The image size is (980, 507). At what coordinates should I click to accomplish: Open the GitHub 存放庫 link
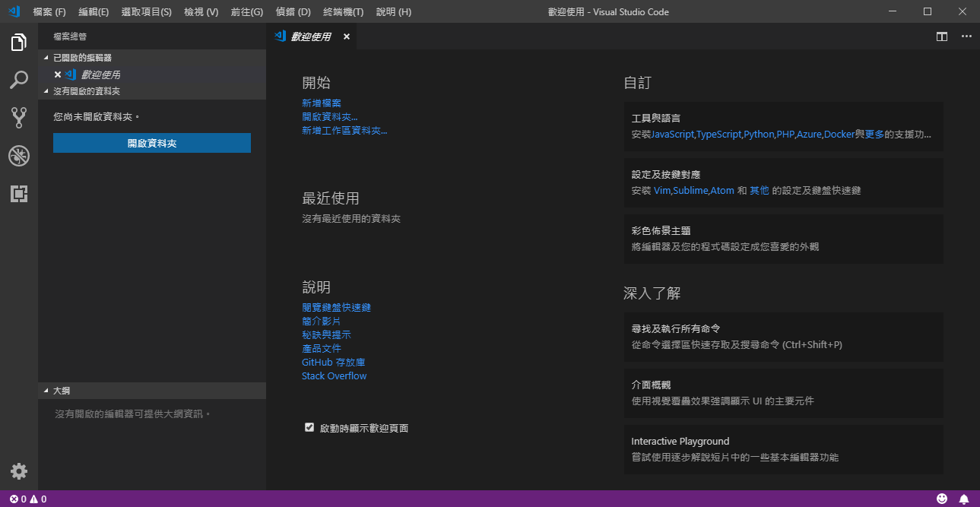coord(334,363)
